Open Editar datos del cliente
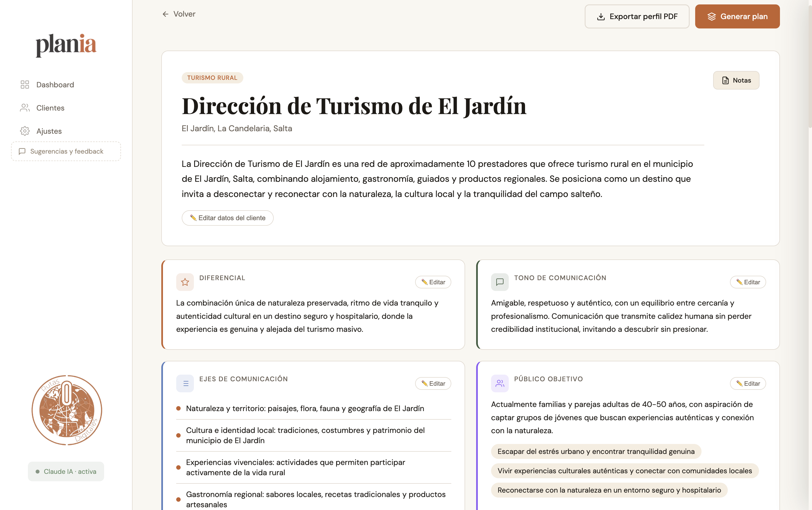812x510 pixels. coord(227,218)
